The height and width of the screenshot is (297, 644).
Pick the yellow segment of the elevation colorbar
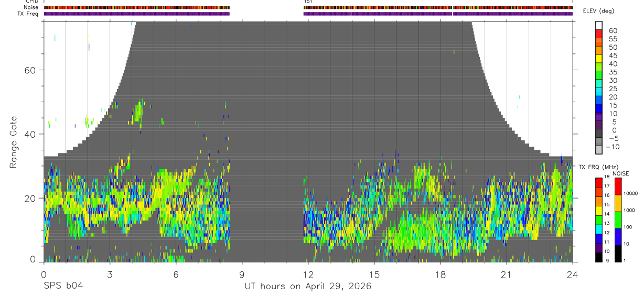599,59
